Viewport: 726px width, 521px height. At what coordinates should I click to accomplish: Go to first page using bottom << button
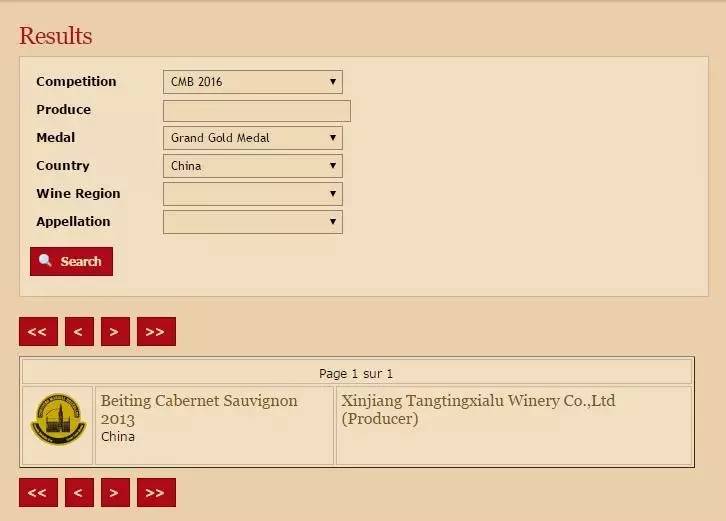point(38,493)
